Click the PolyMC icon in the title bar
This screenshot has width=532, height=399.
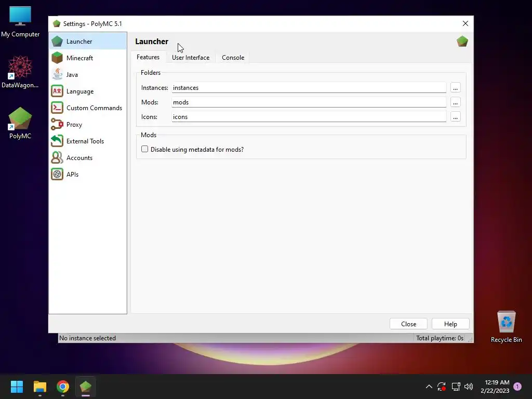[x=57, y=24]
